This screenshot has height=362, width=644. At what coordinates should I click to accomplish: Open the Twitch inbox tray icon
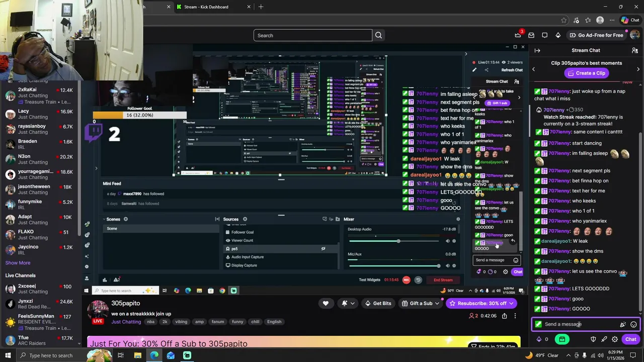pyautogui.click(x=531, y=35)
